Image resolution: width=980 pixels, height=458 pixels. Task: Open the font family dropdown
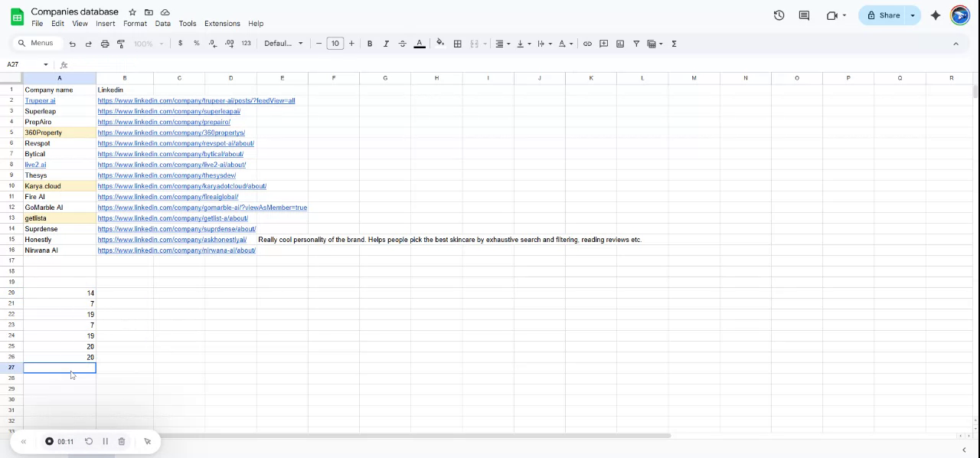point(283,44)
